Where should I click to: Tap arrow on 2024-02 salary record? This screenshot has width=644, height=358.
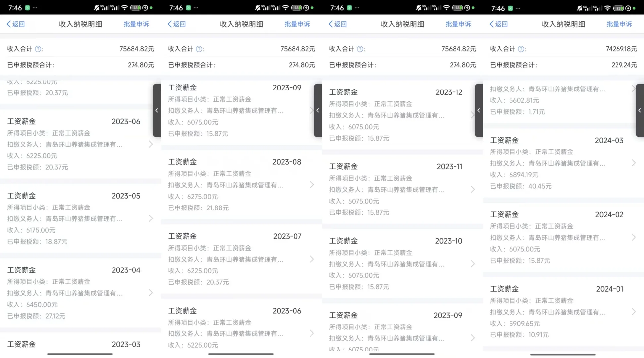tap(634, 237)
